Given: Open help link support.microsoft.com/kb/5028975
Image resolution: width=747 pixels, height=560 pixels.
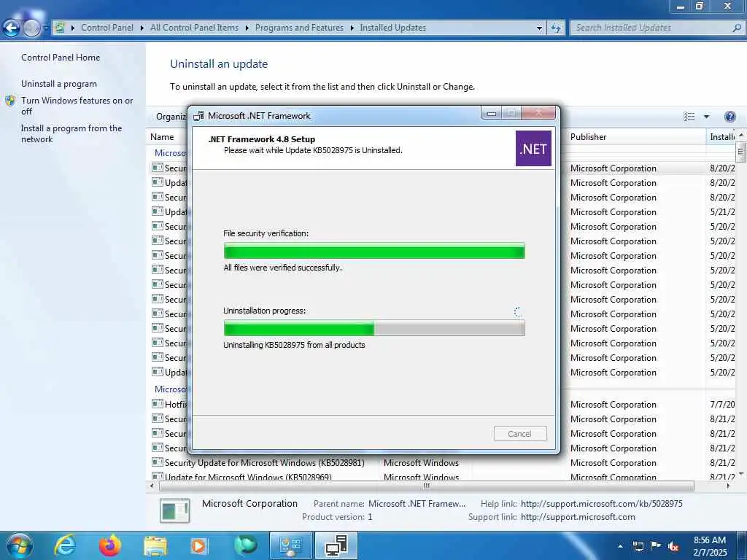Looking at the screenshot, I should pos(601,504).
